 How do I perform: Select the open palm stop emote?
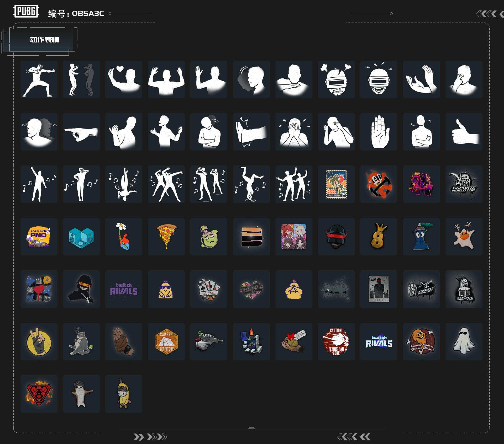379,131
